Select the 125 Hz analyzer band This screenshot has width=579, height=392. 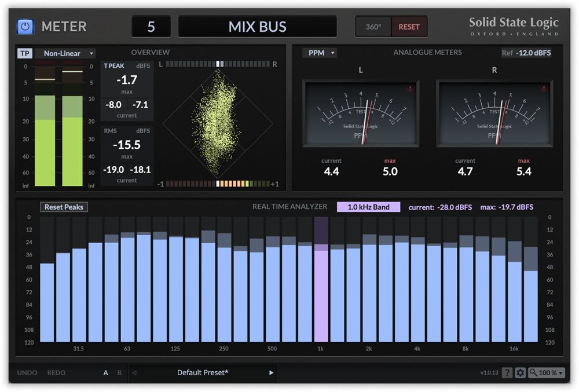tap(176, 280)
